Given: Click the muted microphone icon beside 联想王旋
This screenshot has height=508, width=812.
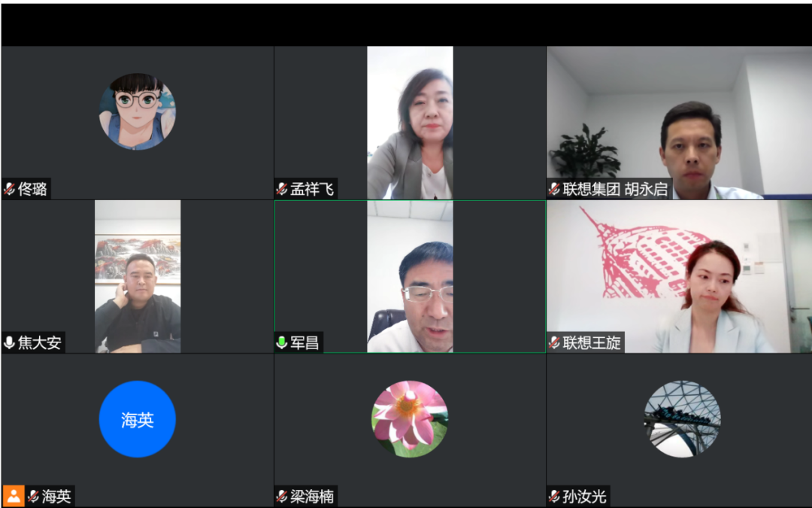Looking at the screenshot, I should tap(554, 342).
